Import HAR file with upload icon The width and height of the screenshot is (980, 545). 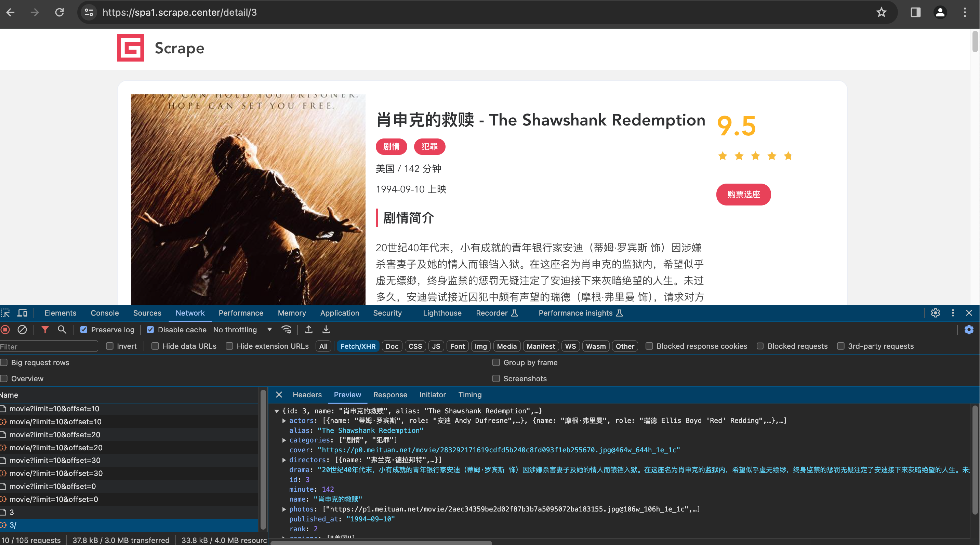pyautogui.click(x=309, y=330)
